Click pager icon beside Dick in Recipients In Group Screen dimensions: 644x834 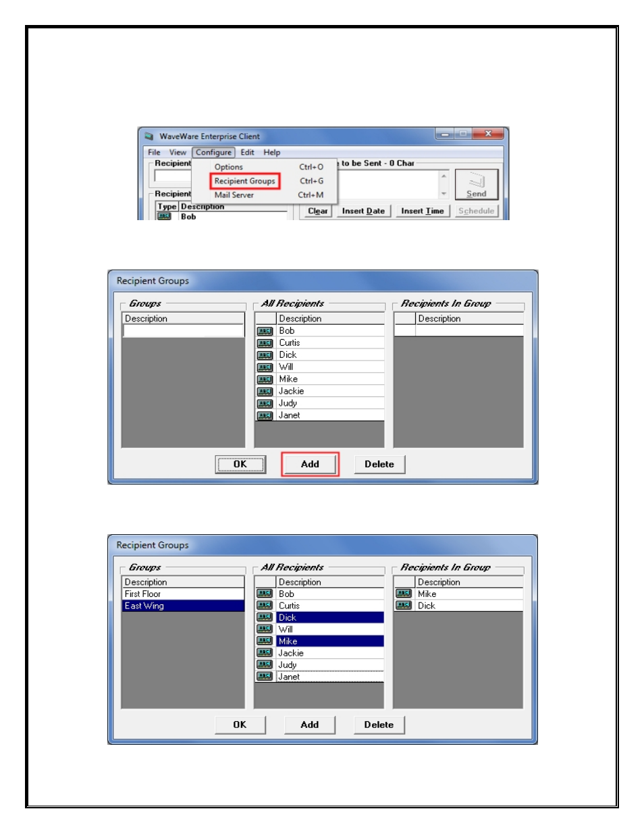point(404,606)
